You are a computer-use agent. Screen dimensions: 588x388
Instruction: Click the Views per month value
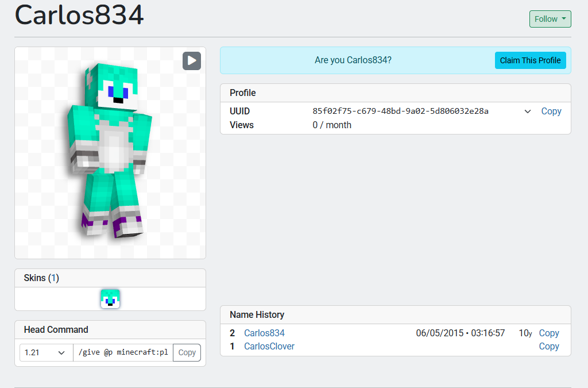332,125
